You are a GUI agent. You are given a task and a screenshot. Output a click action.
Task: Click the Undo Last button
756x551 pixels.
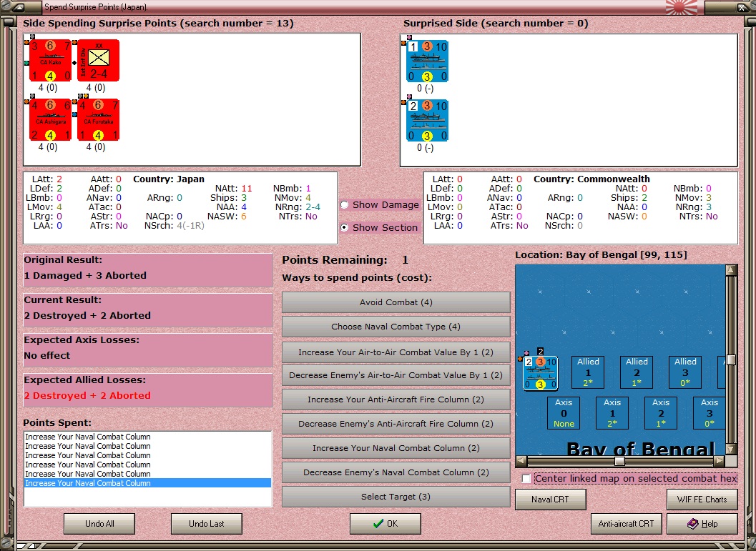click(x=207, y=524)
